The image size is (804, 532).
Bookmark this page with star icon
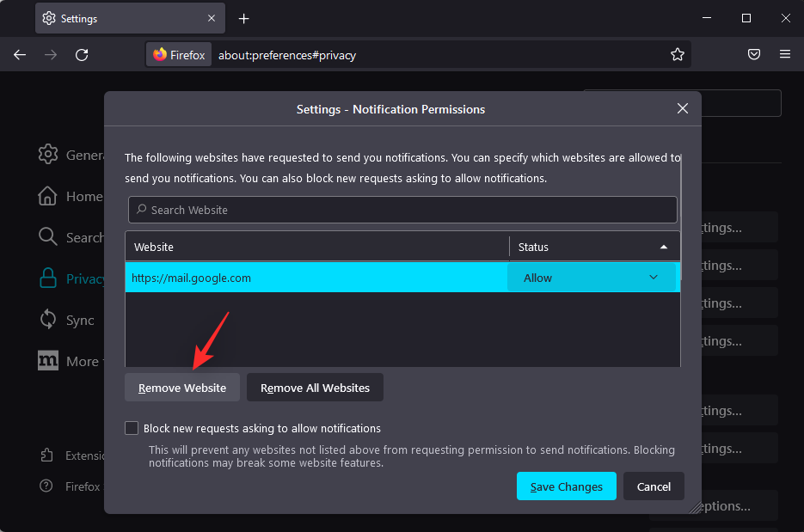coord(677,55)
